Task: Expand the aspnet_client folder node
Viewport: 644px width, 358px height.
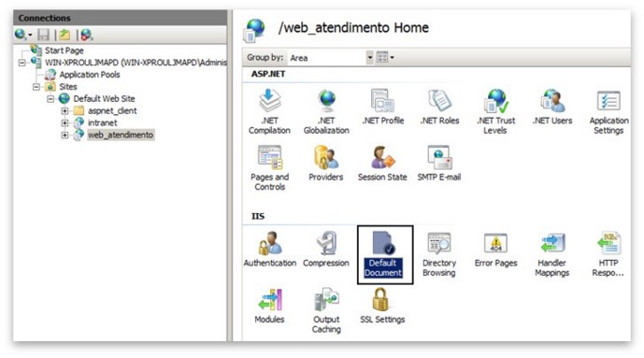Action: [64, 111]
